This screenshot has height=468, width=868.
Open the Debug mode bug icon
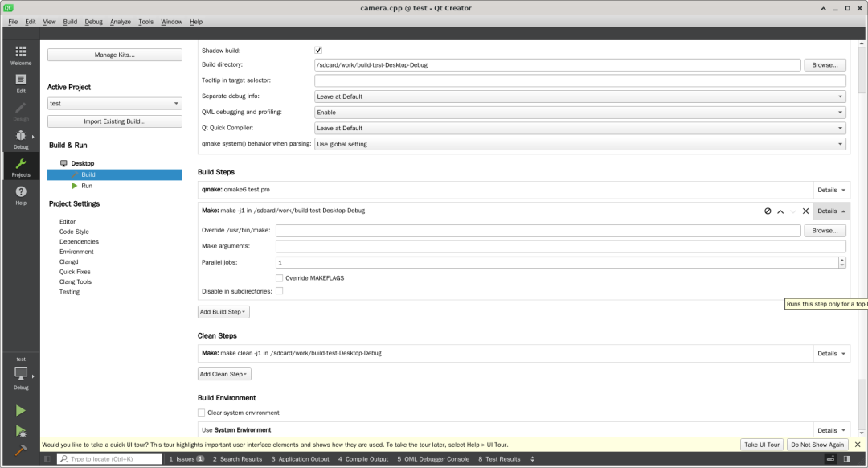coord(20,140)
